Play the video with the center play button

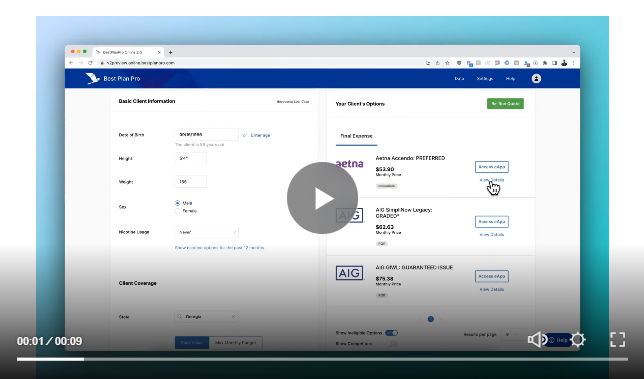[x=322, y=198]
